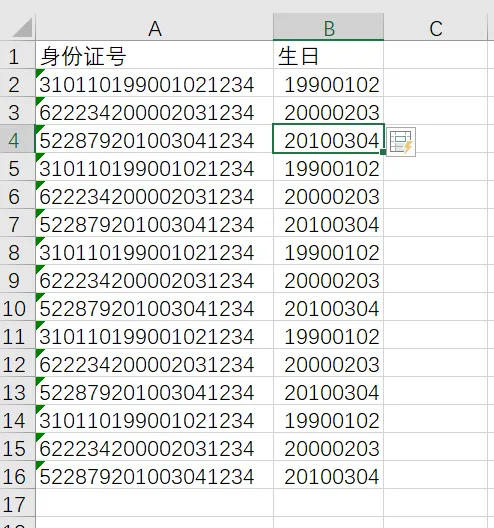
Task: Select cell B7 in row 7
Action: pos(328,223)
